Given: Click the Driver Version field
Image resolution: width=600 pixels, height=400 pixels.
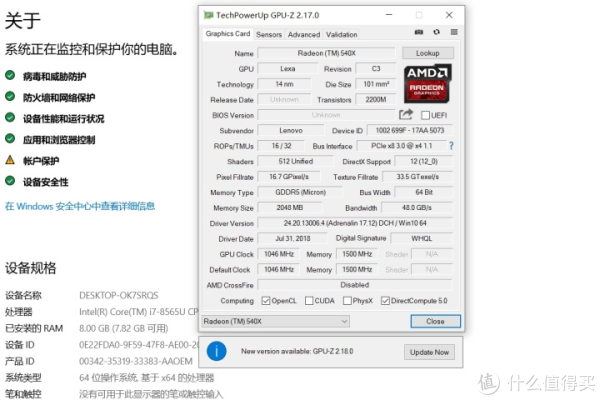Looking at the screenshot, I should (x=355, y=223).
